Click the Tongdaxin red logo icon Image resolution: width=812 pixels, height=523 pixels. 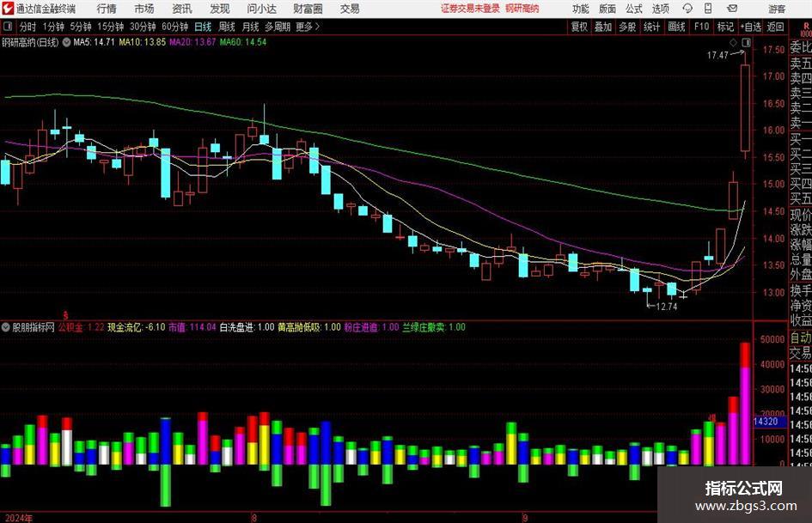(x=8, y=9)
